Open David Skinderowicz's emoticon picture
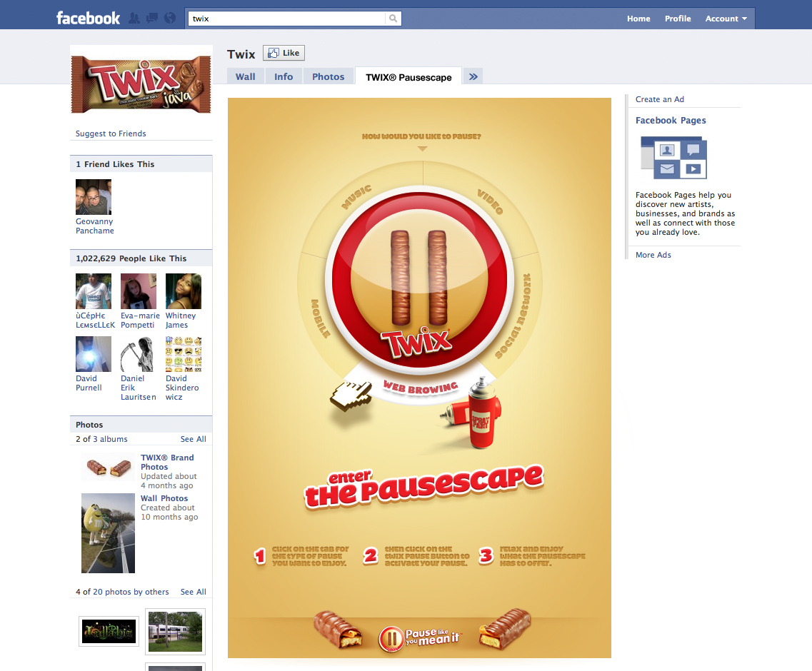This screenshot has height=671, width=812. pyautogui.click(x=184, y=354)
